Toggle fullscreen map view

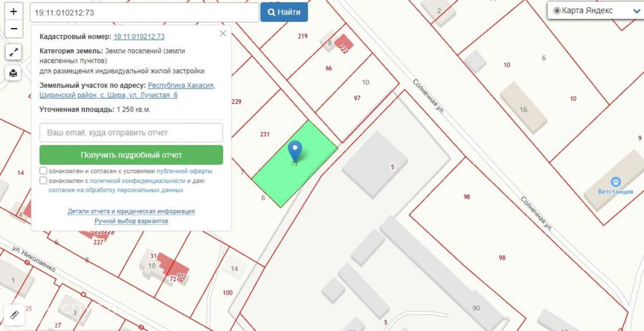tap(14, 52)
